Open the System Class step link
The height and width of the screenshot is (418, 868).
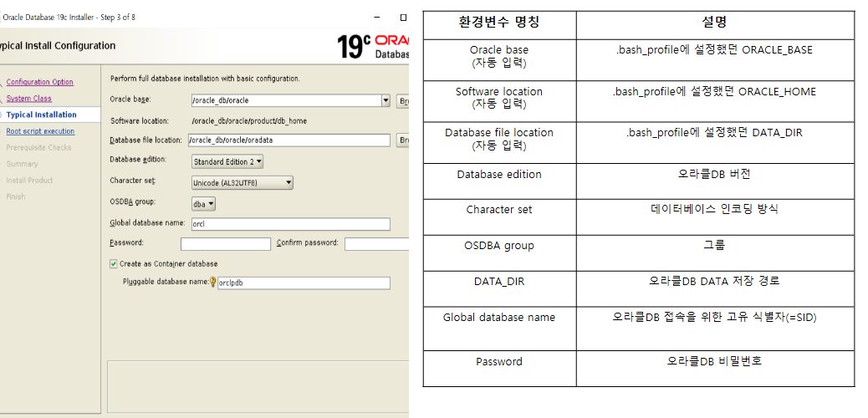(28, 99)
